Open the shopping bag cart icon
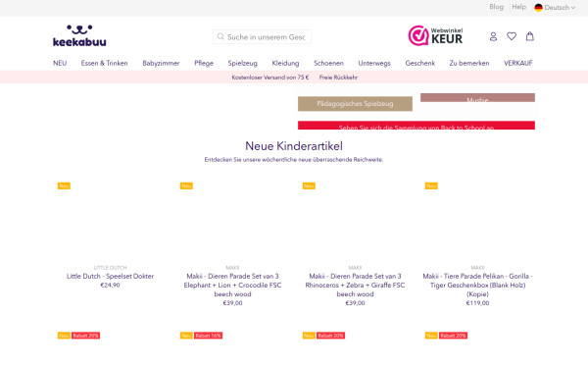 click(x=529, y=36)
